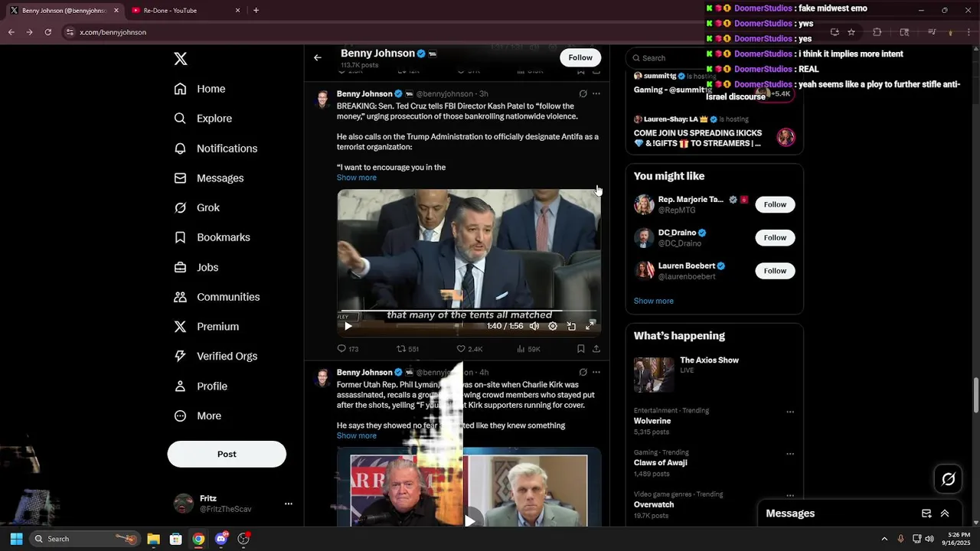Image resolution: width=980 pixels, height=551 pixels.
Task: Reload the page
Action: pyautogui.click(x=47, y=32)
